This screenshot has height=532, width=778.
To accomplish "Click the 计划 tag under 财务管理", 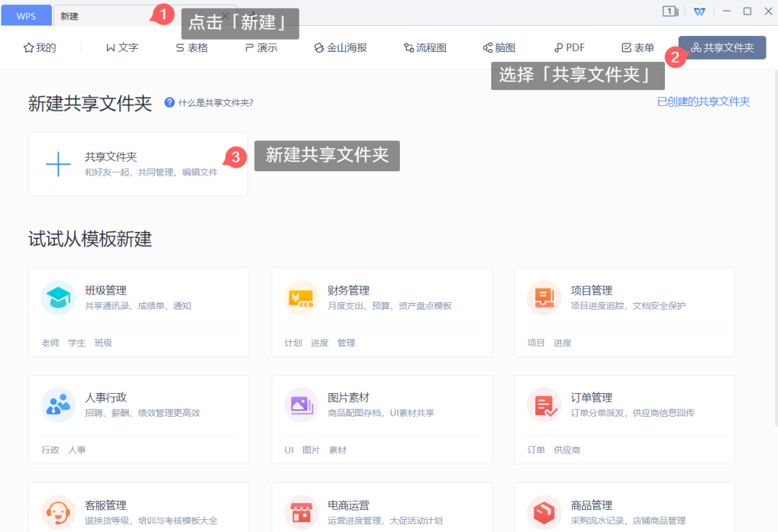I will pos(292,343).
